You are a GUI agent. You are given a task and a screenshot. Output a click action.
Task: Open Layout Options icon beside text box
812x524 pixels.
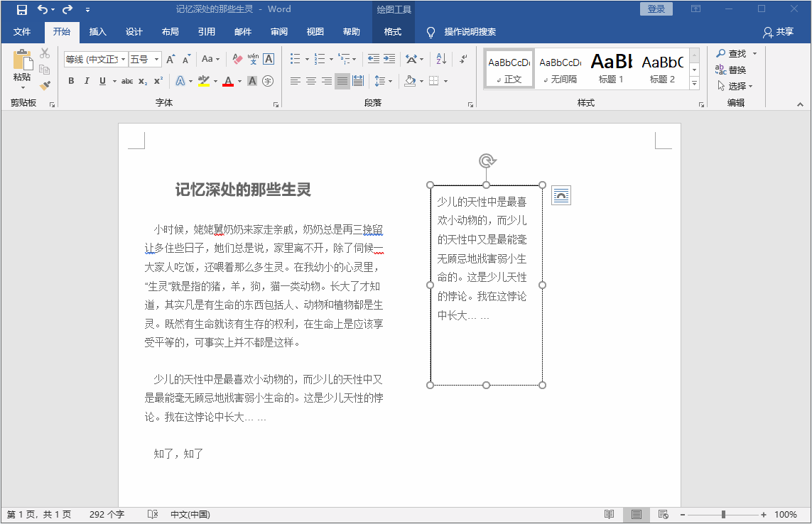point(561,195)
